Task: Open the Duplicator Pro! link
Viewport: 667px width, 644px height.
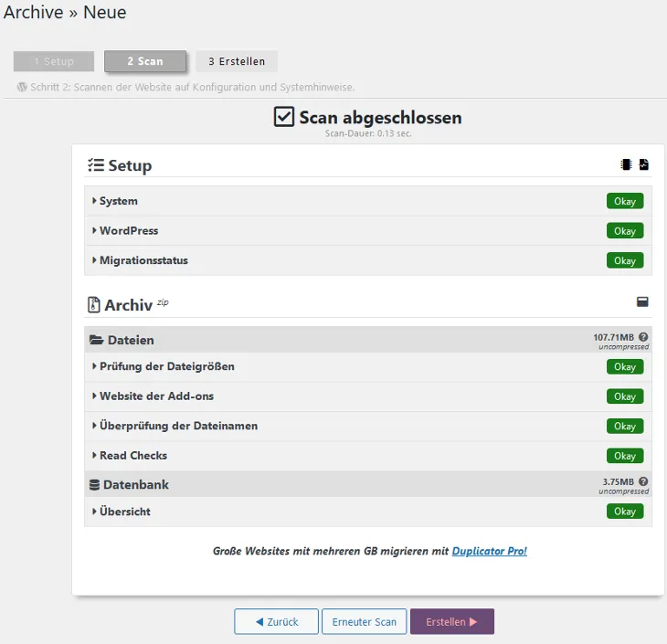Action: point(489,551)
